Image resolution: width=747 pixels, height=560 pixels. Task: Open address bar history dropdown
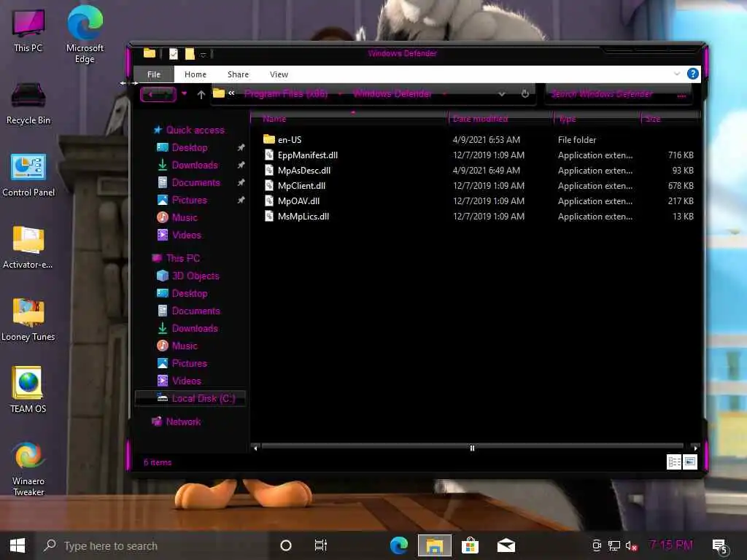pos(502,94)
